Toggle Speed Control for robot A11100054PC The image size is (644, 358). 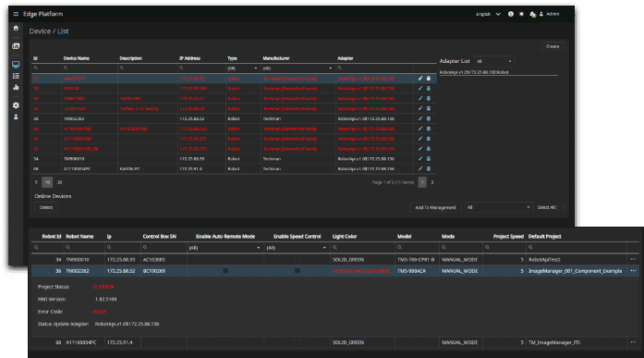coord(298,342)
